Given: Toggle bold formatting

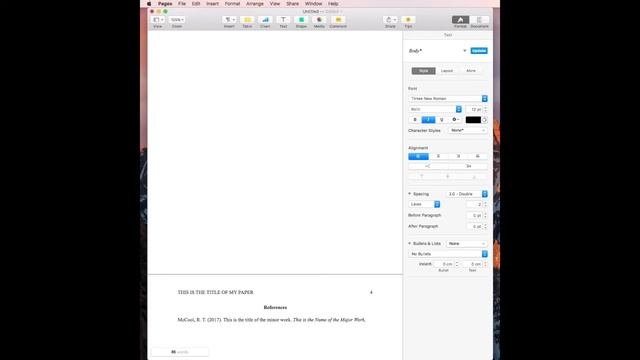Looking at the screenshot, I should click(415, 120).
